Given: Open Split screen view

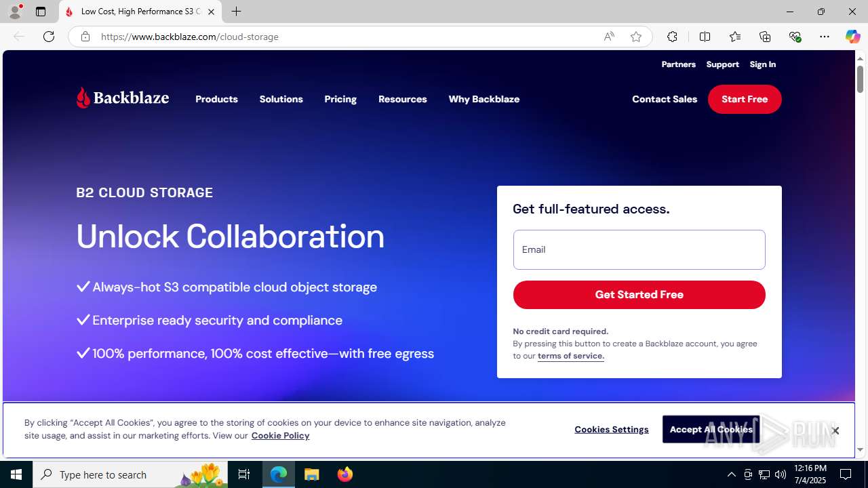Looking at the screenshot, I should [705, 37].
